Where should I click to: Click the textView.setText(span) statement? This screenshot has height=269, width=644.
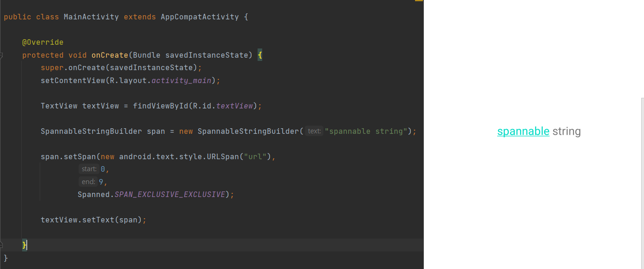(x=94, y=220)
